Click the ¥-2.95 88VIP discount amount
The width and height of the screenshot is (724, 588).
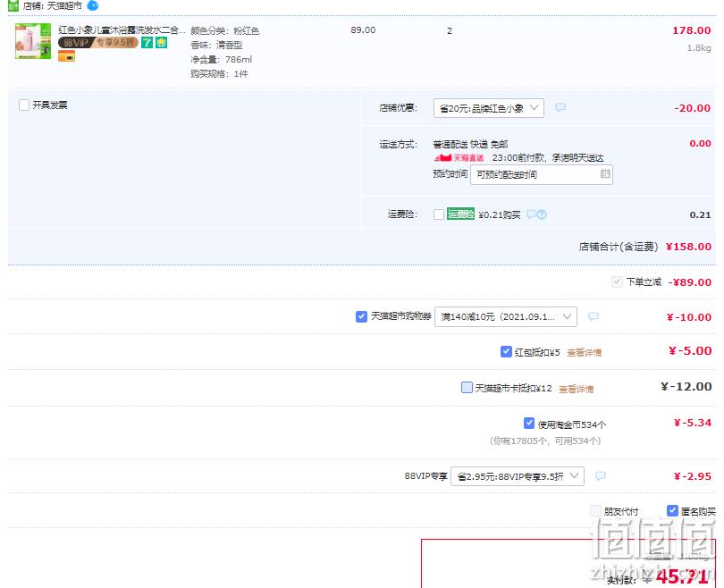pos(693,476)
